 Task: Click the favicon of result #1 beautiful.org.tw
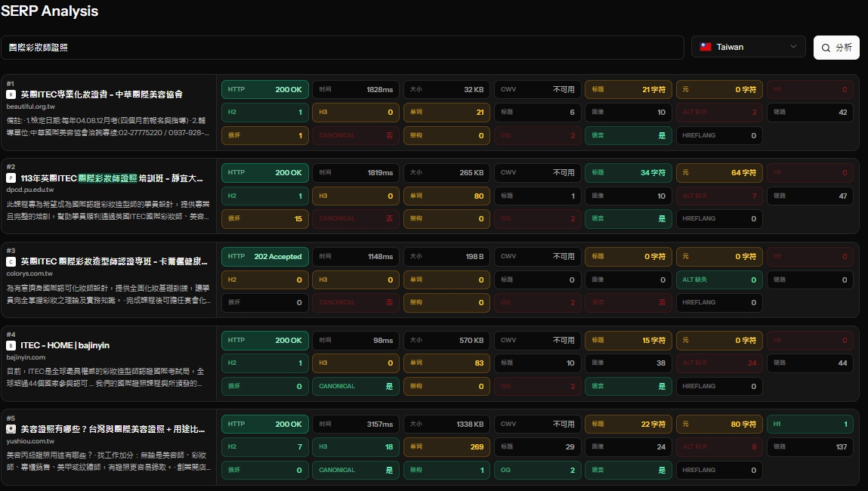click(11, 94)
